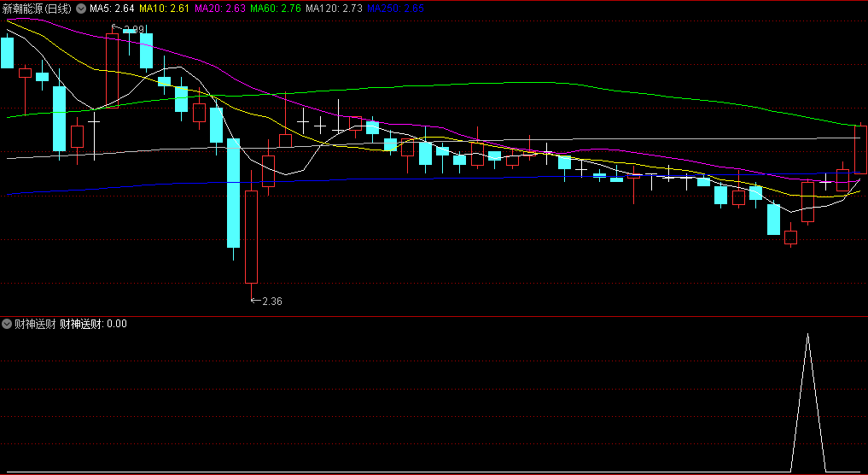Click the 财神送财 indicator name

[x=35, y=324]
